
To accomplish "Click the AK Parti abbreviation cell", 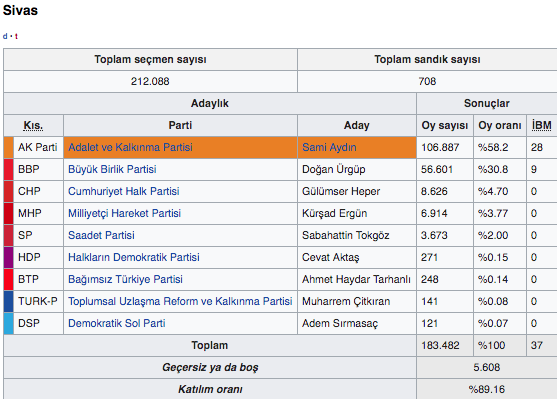I will (38, 147).
